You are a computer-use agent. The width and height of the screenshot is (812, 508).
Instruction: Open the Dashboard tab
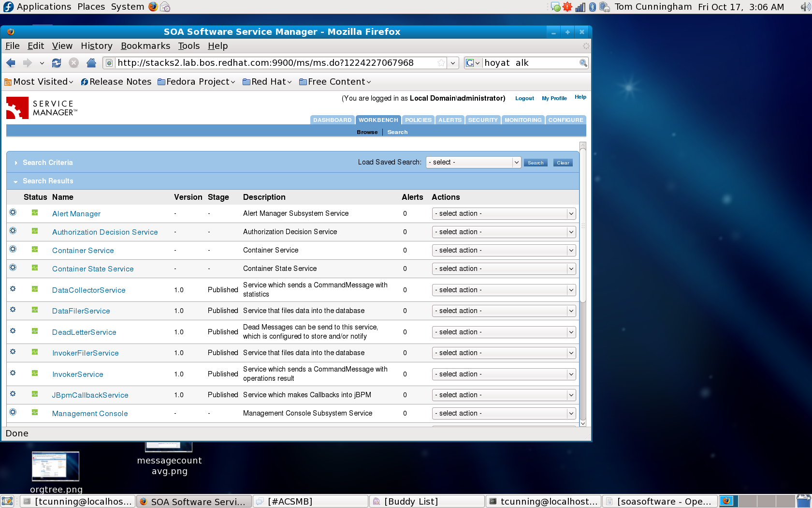pos(333,120)
